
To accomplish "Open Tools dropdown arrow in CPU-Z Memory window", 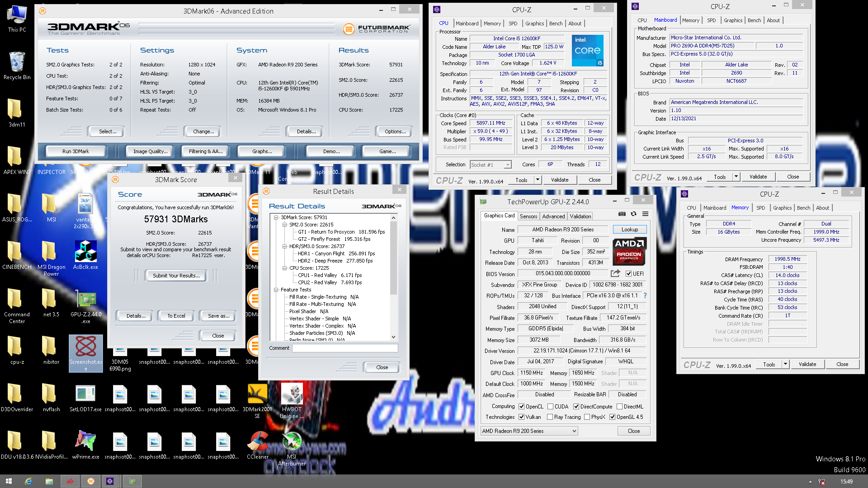I will coord(785,364).
